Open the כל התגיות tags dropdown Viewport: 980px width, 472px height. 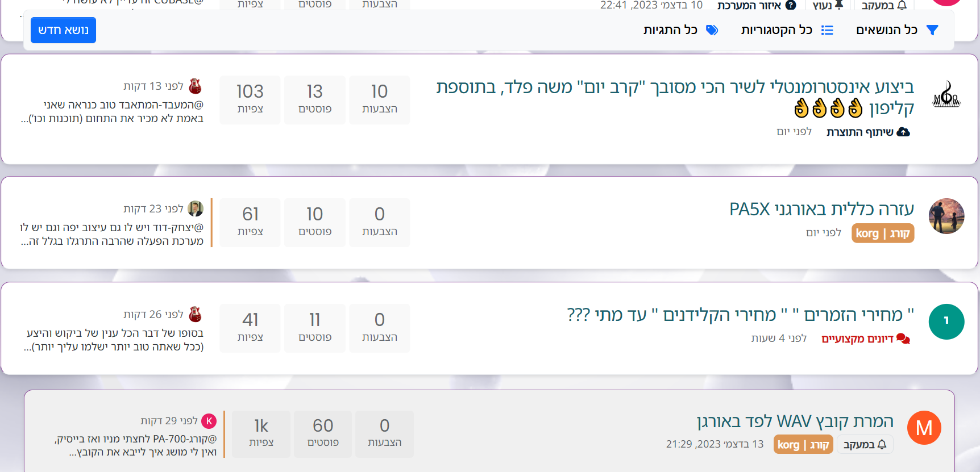pyautogui.click(x=680, y=30)
